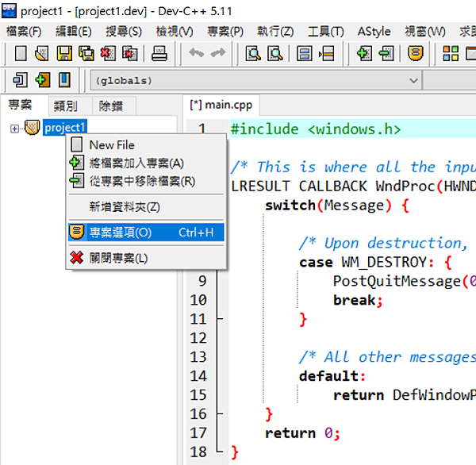This screenshot has height=465, width=476.
Task: Choose 新增資料夾(Z) in context menu
Action: 146,207
